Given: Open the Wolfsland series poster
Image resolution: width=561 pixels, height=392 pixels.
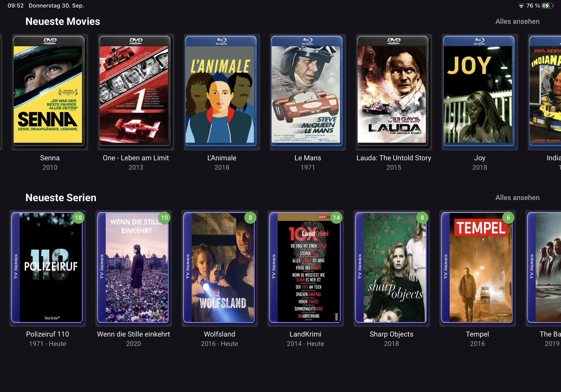Looking at the screenshot, I should 220,268.
